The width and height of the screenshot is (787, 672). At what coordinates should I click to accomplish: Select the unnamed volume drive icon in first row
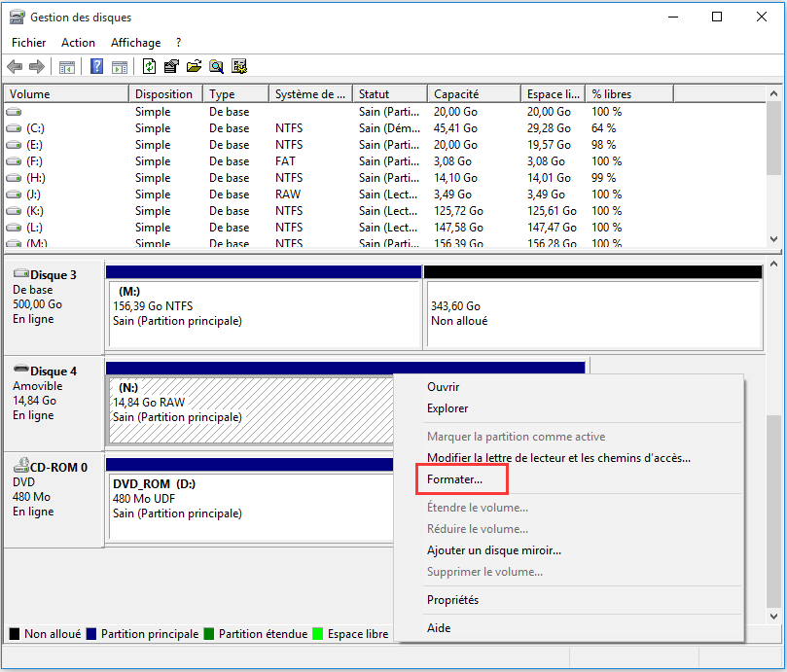tap(14, 112)
